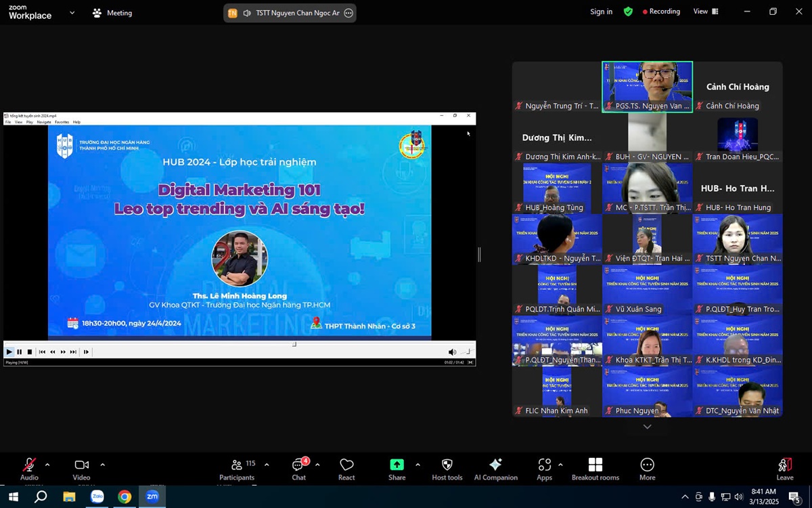This screenshot has height=508, width=812.
Task: Open the React emoji picker
Action: click(346, 469)
